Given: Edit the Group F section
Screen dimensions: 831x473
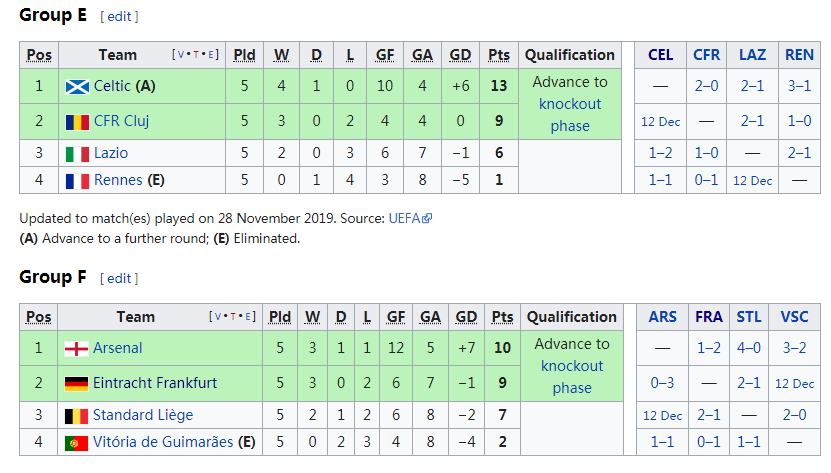Looking at the screenshot, I should tap(120, 278).
